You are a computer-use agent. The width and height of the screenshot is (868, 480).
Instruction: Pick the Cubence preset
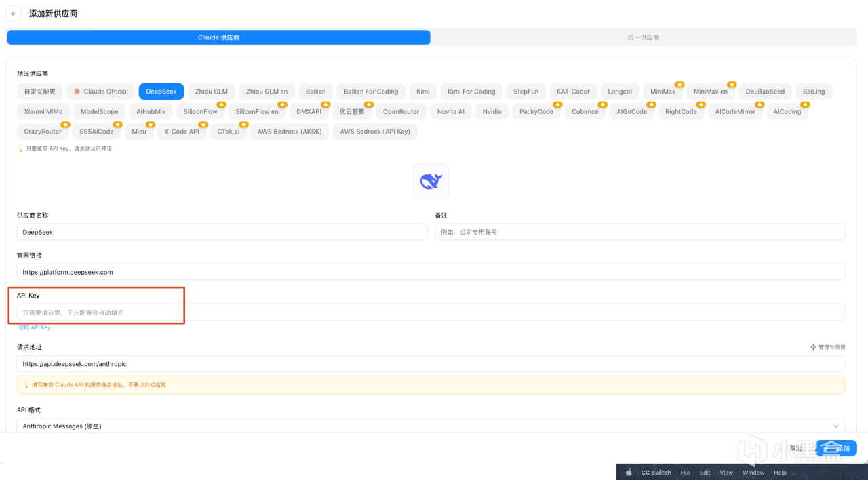pos(585,112)
